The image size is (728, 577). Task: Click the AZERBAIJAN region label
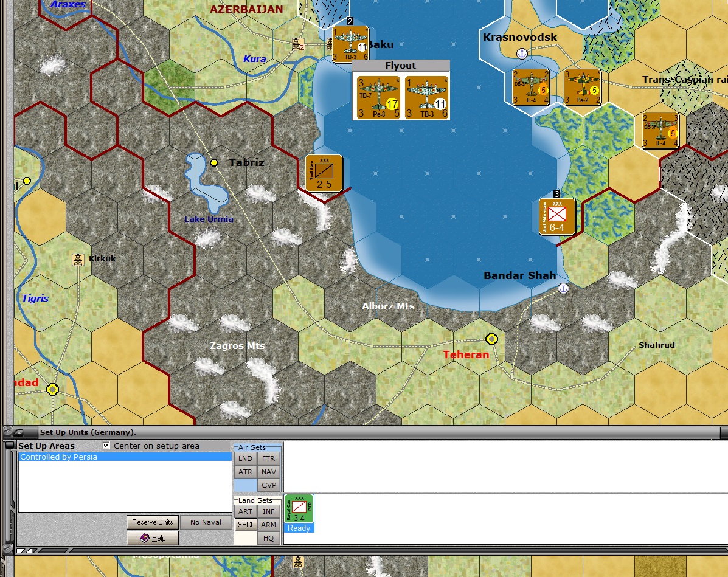246,9
